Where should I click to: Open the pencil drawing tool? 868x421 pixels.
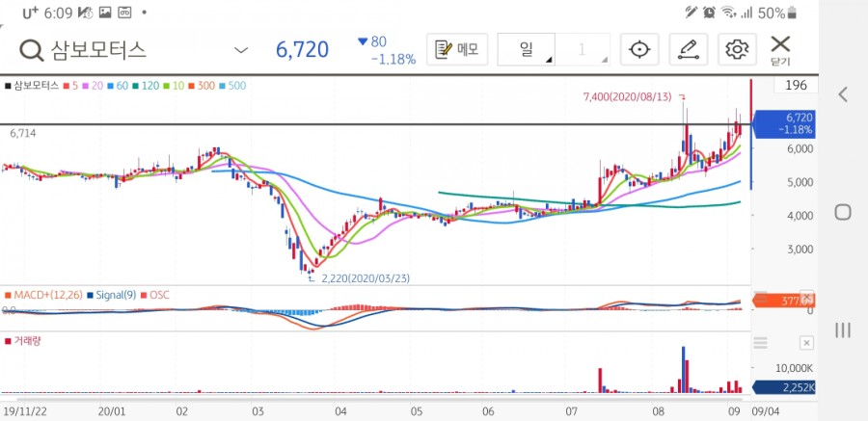click(x=688, y=49)
